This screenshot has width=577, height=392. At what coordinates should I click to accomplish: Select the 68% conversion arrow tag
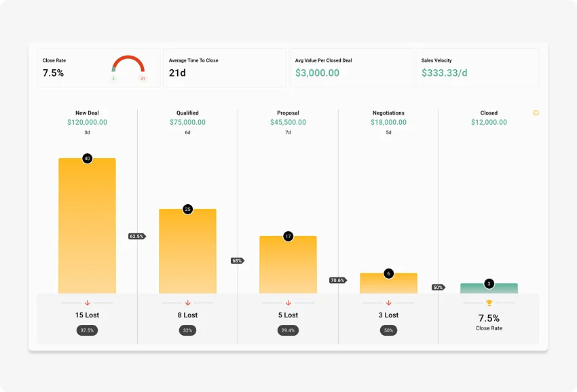point(237,260)
